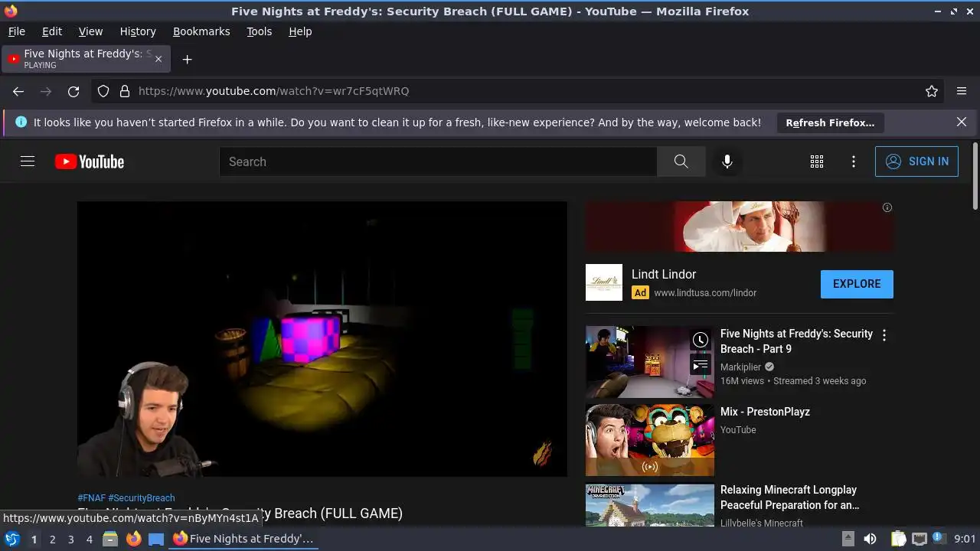Open options menu for Part 9 video
Image resolution: width=980 pixels, height=551 pixels.
pos(884,335)
